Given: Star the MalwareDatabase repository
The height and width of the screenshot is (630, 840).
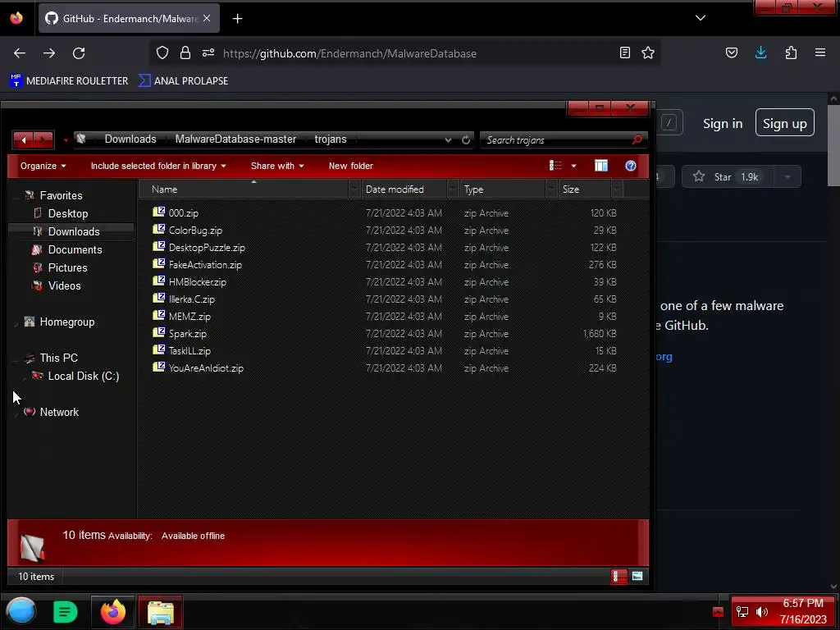Looking at the screenshot, I should click(728, 177).
